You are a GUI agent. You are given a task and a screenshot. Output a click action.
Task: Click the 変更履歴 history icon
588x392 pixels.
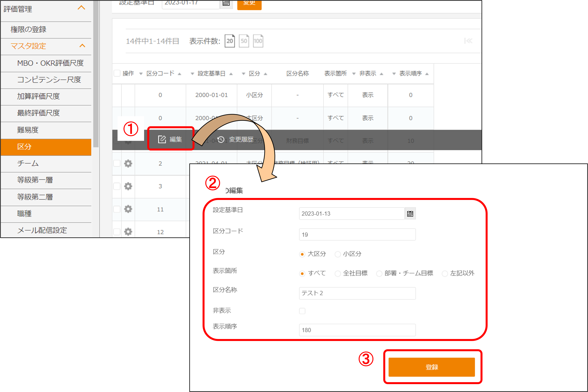point(221,139)
